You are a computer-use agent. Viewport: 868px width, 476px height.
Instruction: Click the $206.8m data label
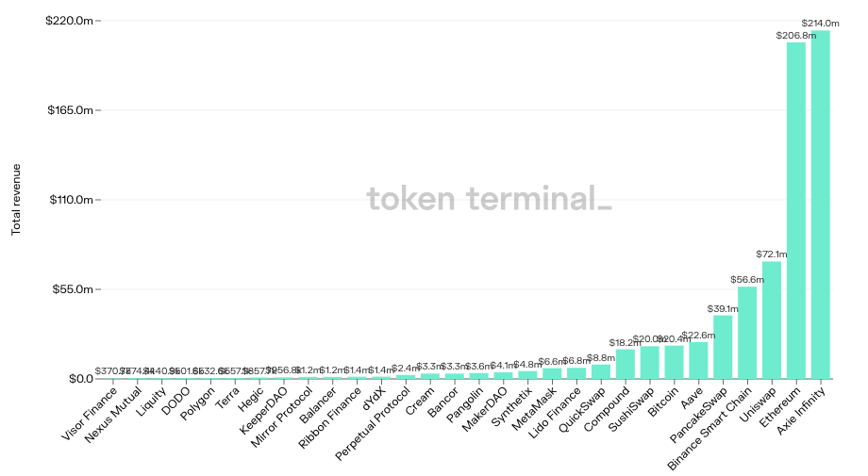(795, 35)
